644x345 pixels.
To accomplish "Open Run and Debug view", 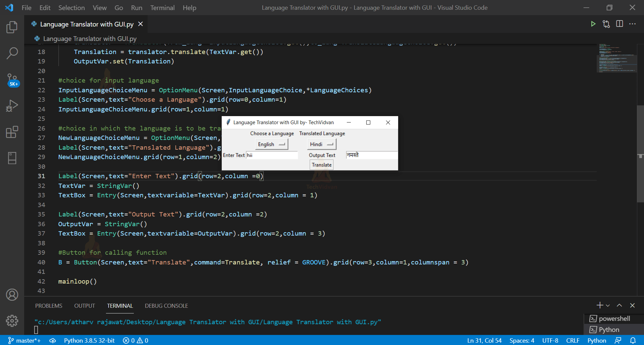I will pos(12,106).
